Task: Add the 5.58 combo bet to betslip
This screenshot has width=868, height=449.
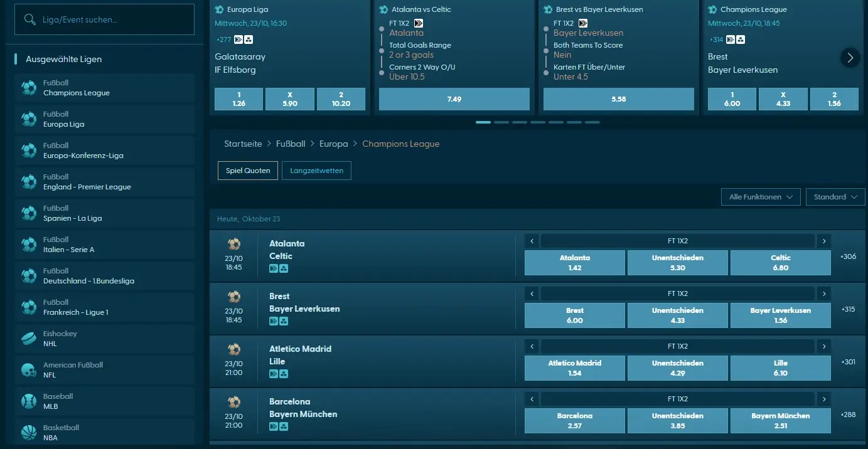Action: click(619, 99)
